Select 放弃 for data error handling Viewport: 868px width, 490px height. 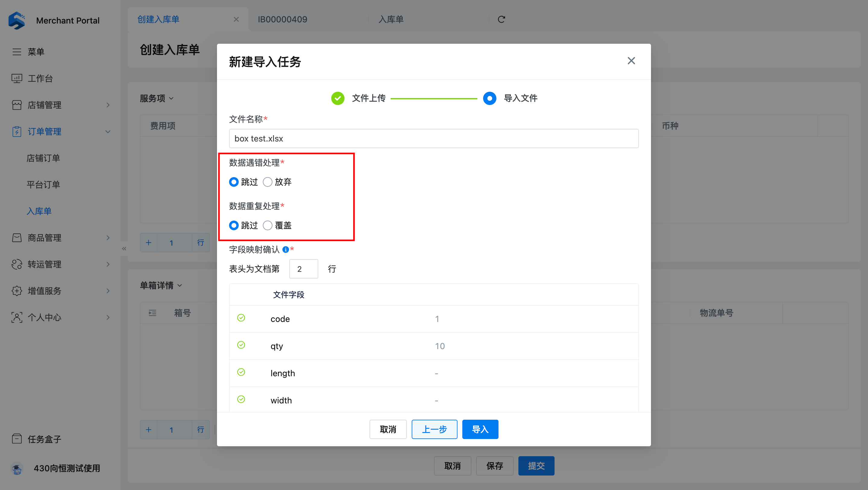coord(268,182)
